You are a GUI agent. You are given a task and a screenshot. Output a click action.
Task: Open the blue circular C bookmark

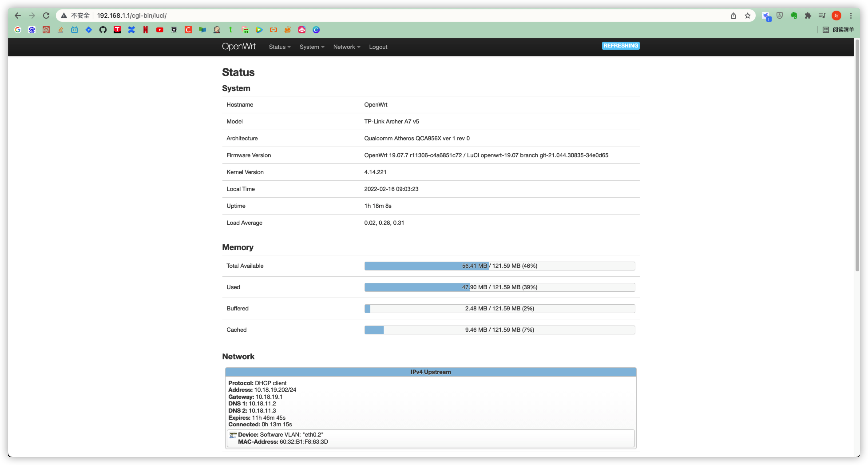[x=316, y=30]
